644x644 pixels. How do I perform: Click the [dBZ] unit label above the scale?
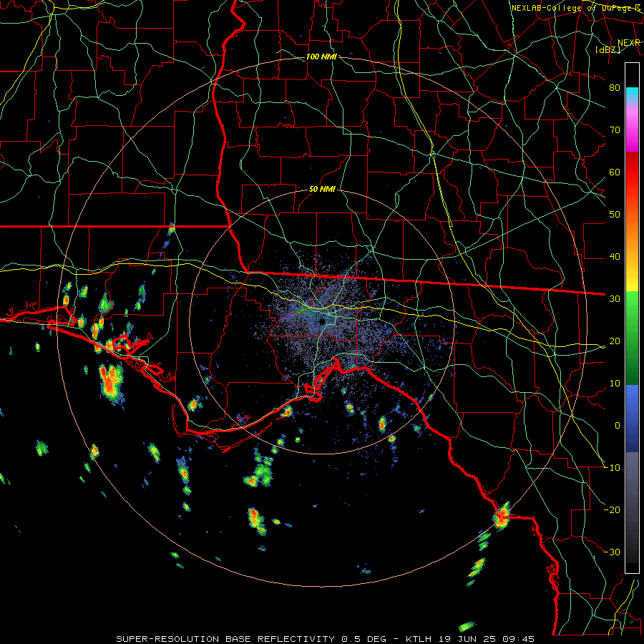coord(608,50)
